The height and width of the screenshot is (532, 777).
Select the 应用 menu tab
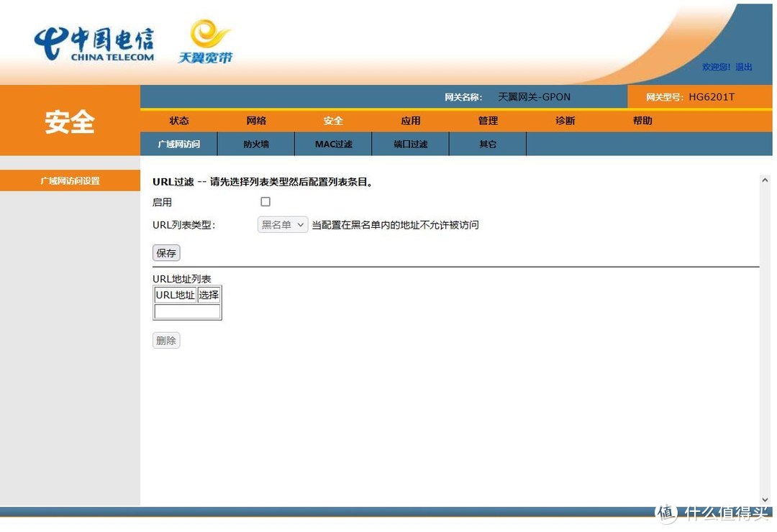[410, 121]
